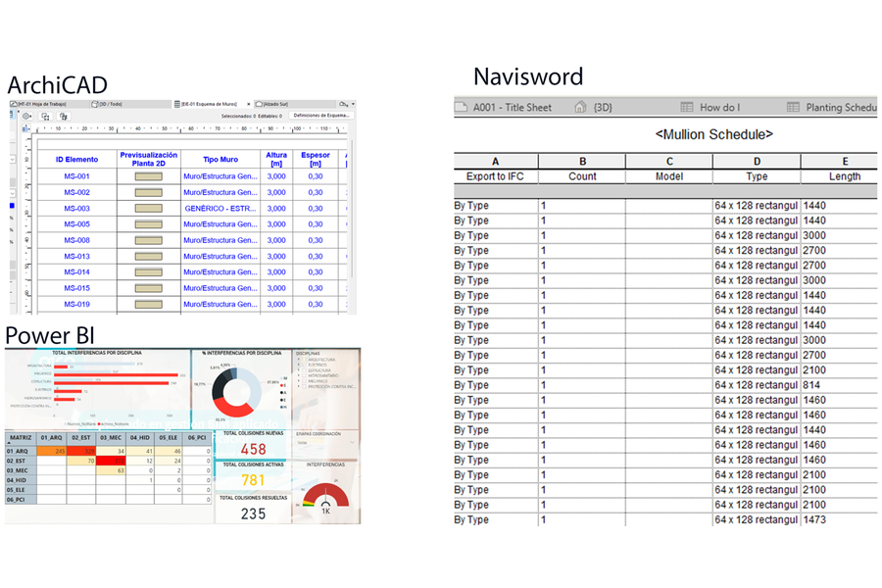Tick the ESTRUCTURA discipline checkbox

point(305,370)
